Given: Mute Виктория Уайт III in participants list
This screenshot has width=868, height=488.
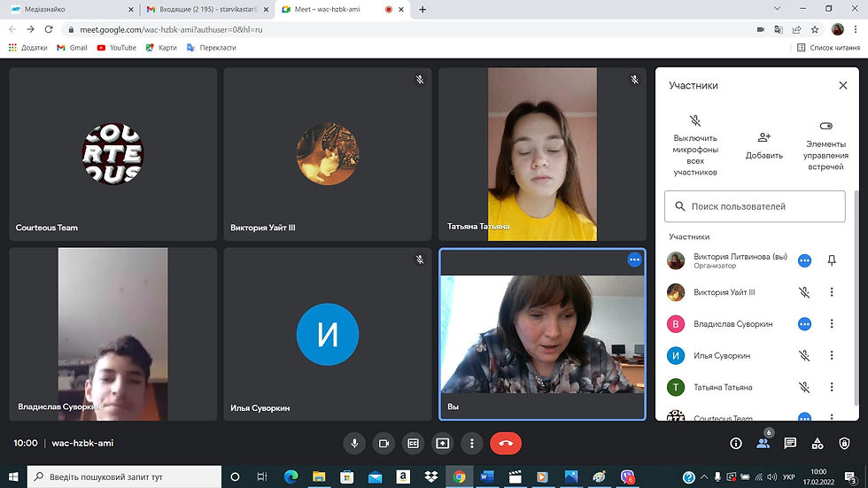Looking at the screenshot, I should pyautogui.click(x=804, y=292).
